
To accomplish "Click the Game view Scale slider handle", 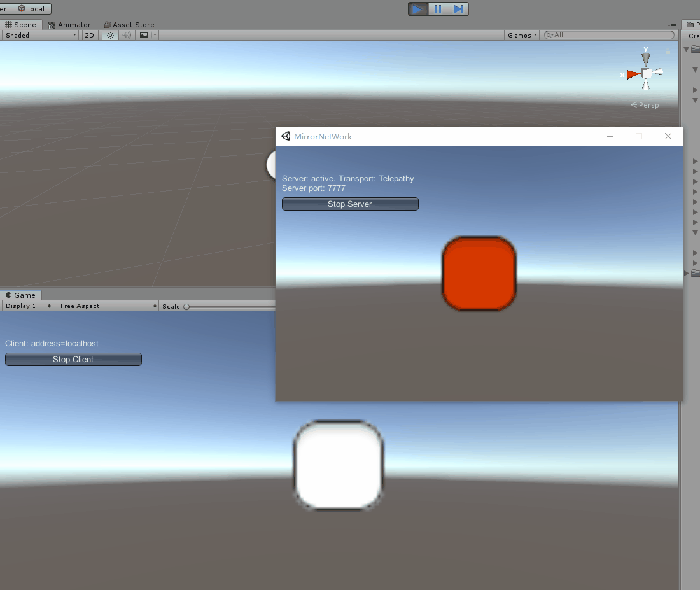I will (x=186, y=307).
